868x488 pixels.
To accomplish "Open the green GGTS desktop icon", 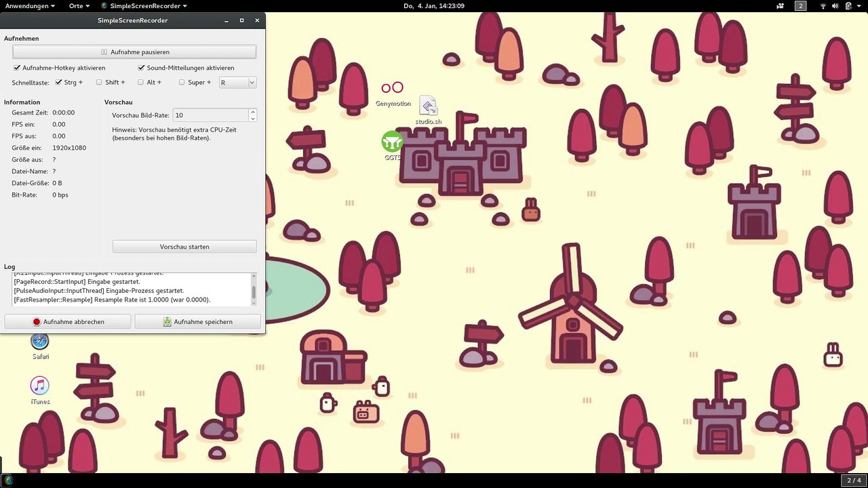I will tap(392, 146).
